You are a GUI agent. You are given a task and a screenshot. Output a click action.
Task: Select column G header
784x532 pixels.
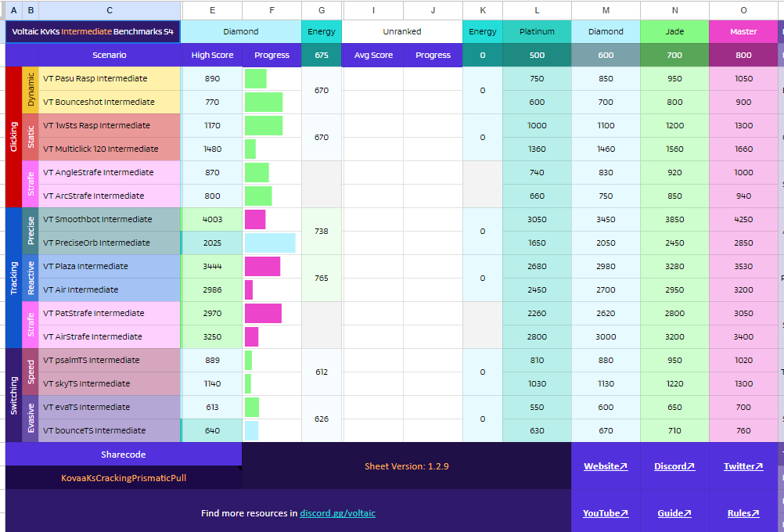(322, 10)
